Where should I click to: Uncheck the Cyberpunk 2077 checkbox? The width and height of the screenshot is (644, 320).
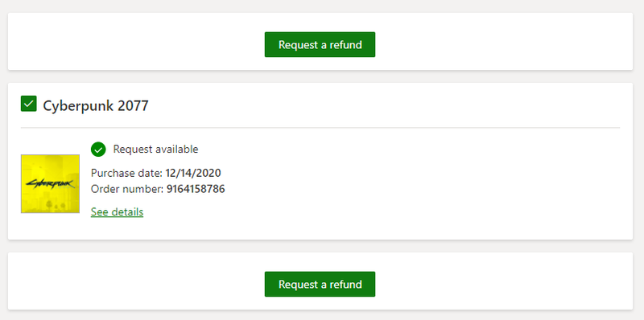[x=29, y=104]
